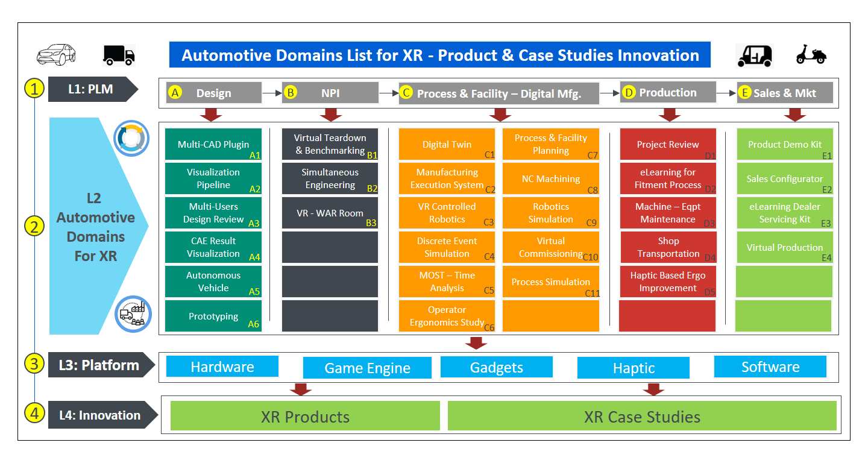The image size is (868, 463).
Task: Open CAE Result Visualization box
Action: (x=213, y=247)
